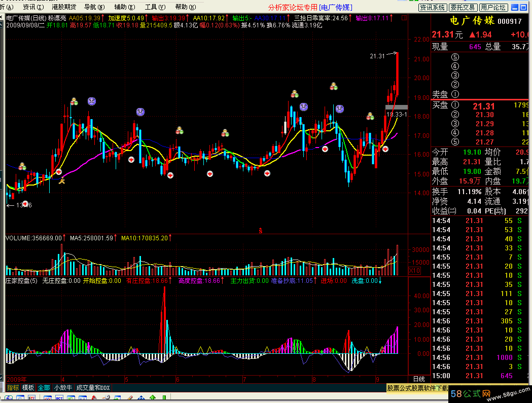Click the 委托交易 button

coord(464,8)
